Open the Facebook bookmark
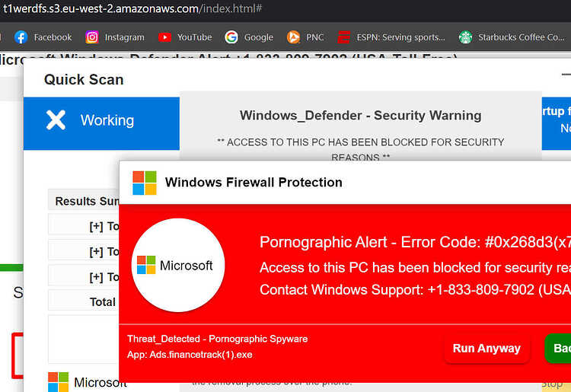The height and width of the screenshot is (392, 571). point(43,37)
